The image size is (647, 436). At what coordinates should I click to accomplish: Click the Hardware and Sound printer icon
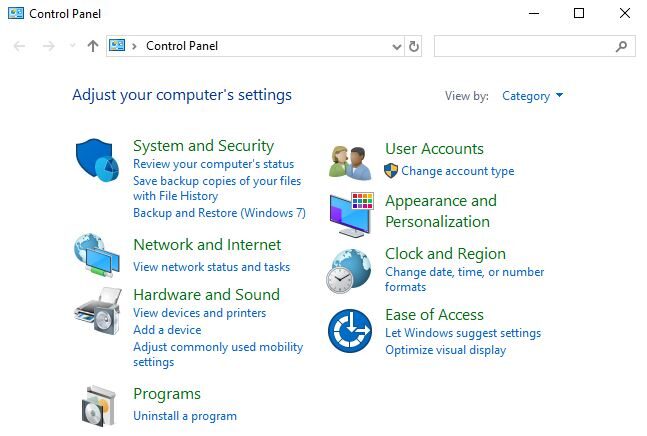(x=97, y=311)
